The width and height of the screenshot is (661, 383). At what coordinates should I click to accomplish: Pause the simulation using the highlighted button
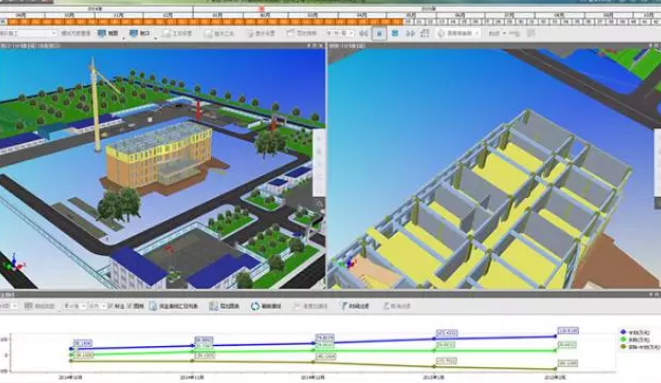[379, 33]
